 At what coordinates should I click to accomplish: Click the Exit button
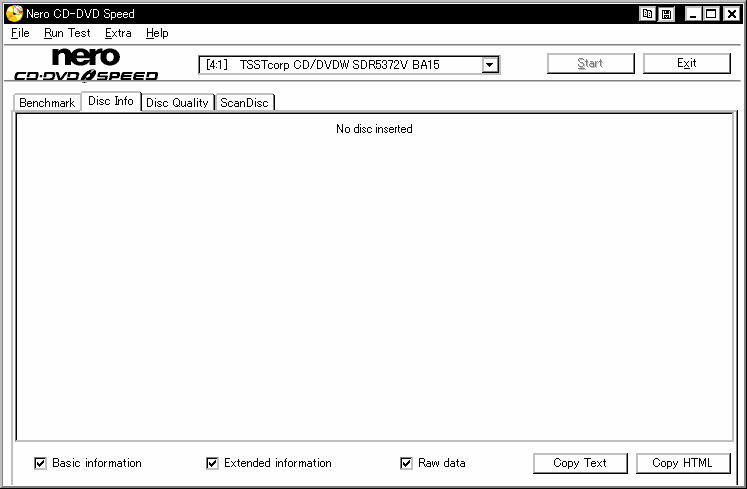(686, 63)
